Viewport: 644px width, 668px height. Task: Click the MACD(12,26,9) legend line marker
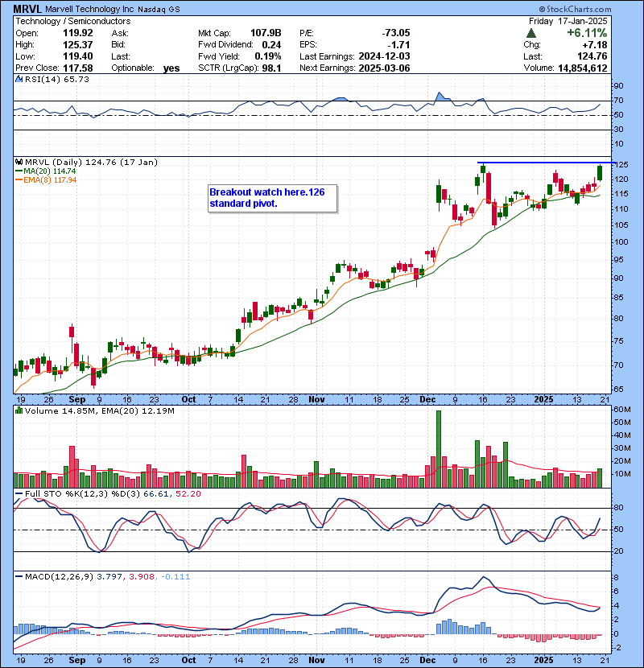[17, 576]
